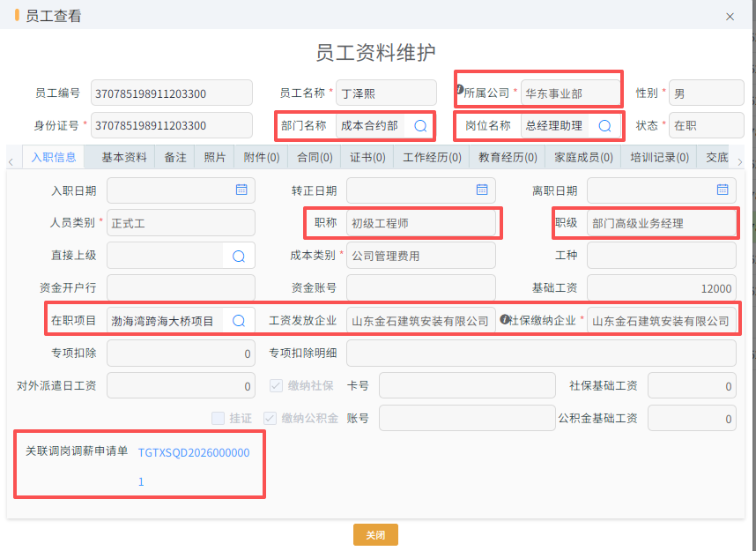
Task: Click the 部门名称 search magnifier icon
Action: (x=420, y=126)
